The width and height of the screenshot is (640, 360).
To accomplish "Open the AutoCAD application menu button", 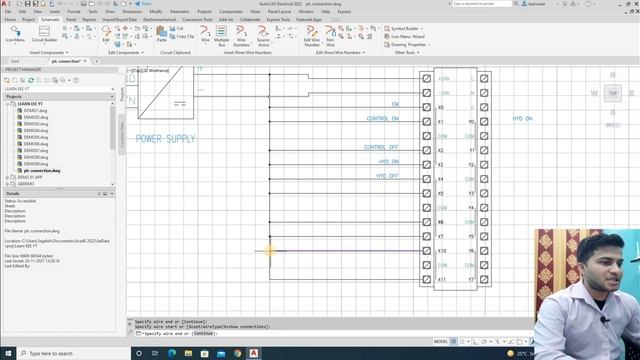I will coord(5,4).
